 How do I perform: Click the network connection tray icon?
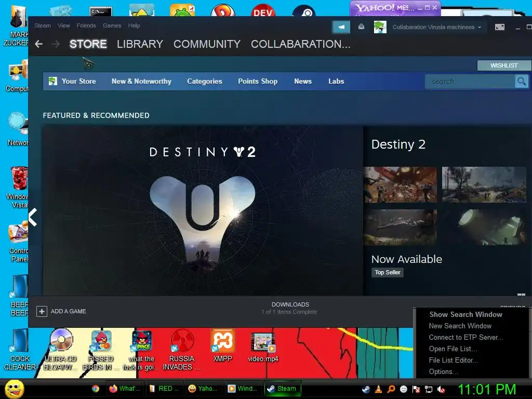click(429, 390)
